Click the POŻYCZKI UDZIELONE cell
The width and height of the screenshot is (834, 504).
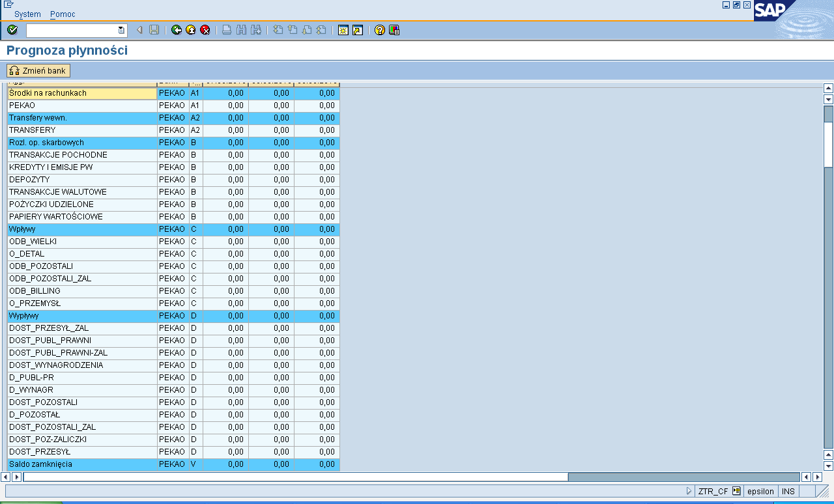82,204
